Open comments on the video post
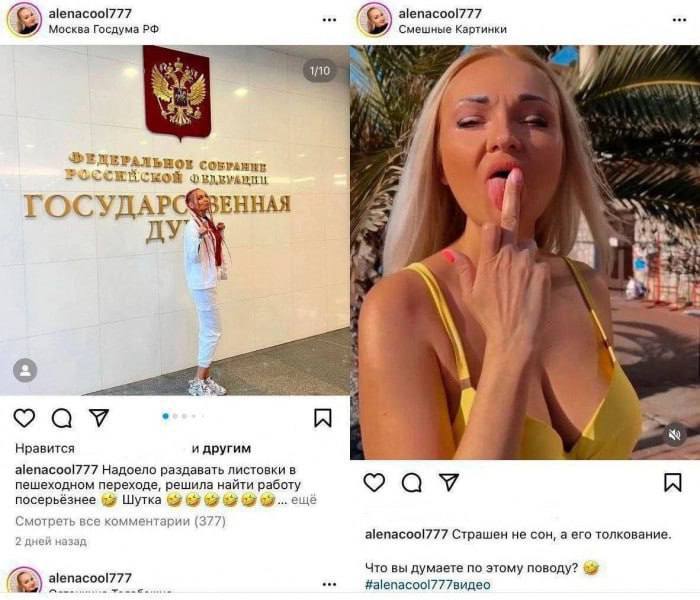The width and height of the screenshot is (700, 600). click(x=412, y=483)
